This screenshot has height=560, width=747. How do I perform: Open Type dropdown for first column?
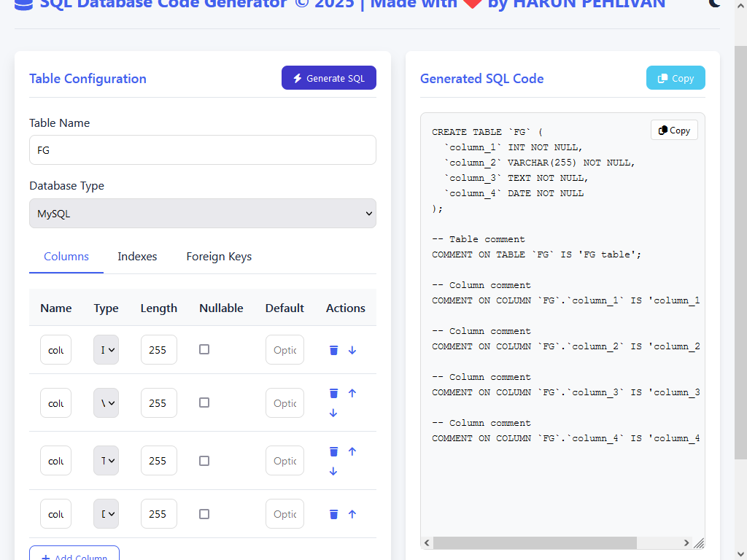[x=106, y=349]
